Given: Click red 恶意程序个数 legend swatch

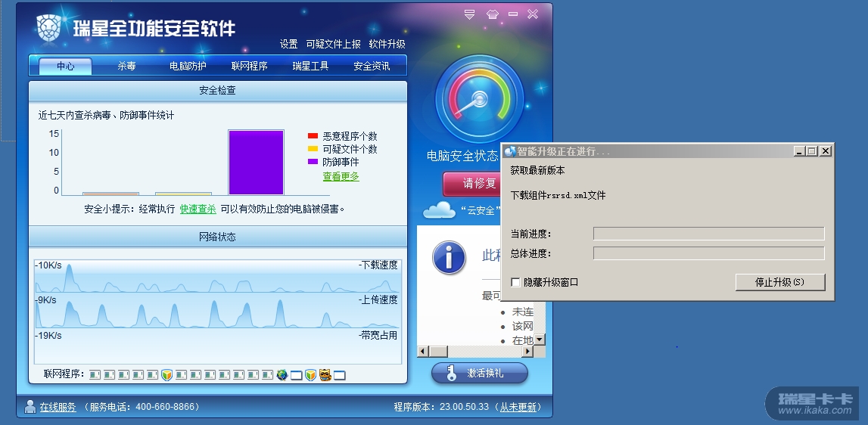Looking at the screenshot, I should (313, 136).
